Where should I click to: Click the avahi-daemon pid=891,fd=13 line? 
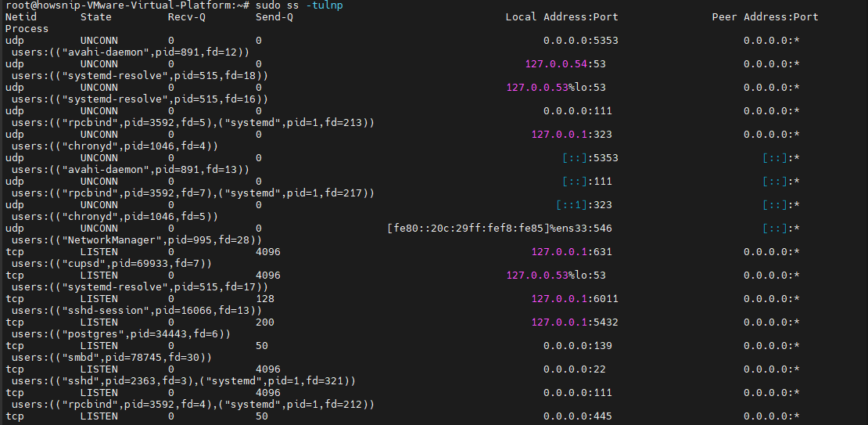(130, 170)
